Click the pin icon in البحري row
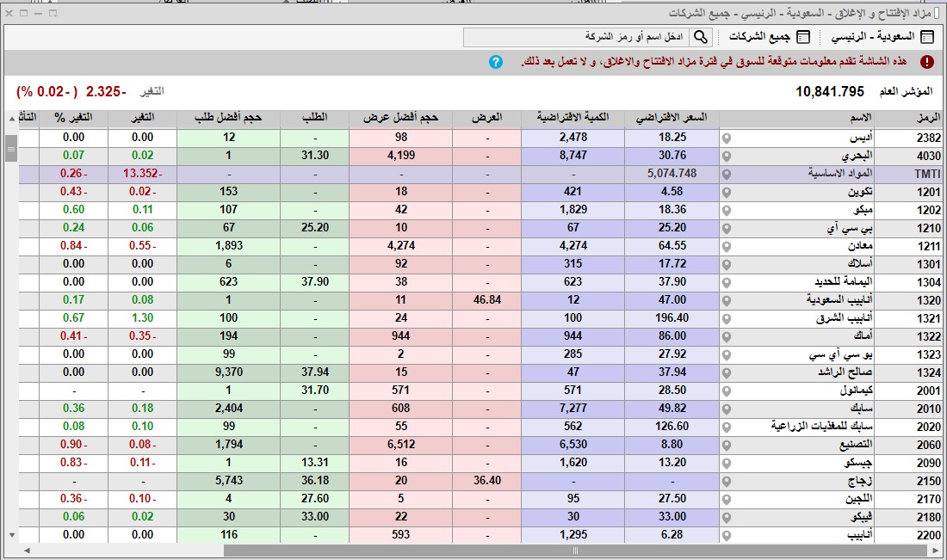The width and height of the screenshot is (947, 560). click(727, 157)
